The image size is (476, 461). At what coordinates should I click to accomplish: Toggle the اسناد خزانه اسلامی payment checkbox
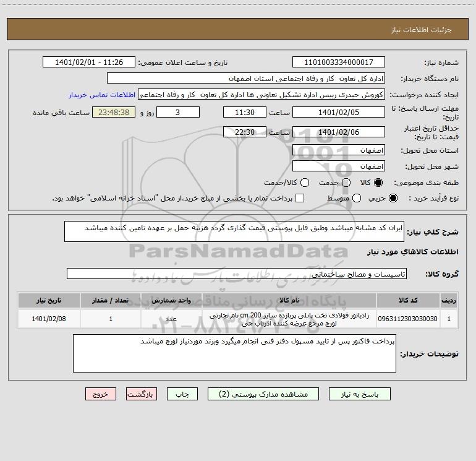pos(300,198)
